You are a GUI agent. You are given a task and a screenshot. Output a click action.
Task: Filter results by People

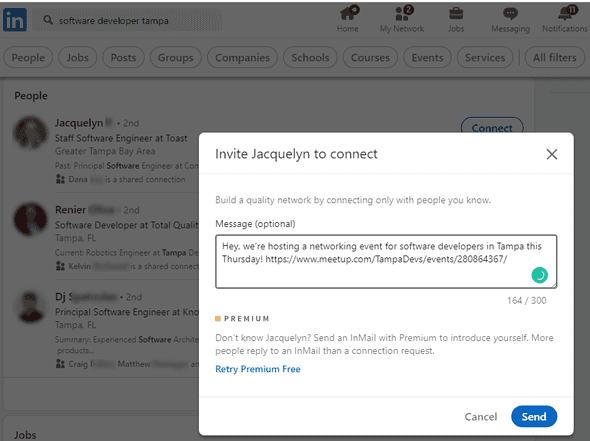28,58
